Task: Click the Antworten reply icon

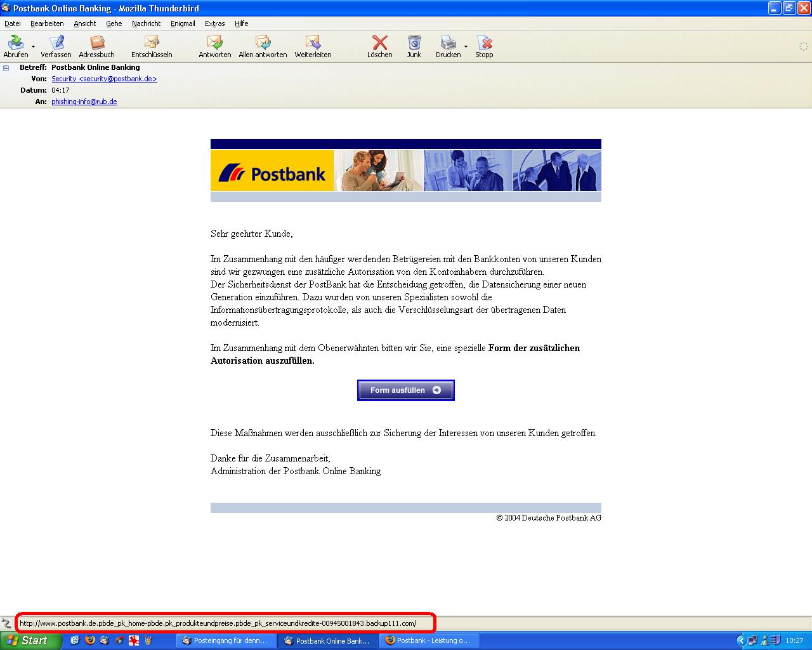Action: coord(215,43)
